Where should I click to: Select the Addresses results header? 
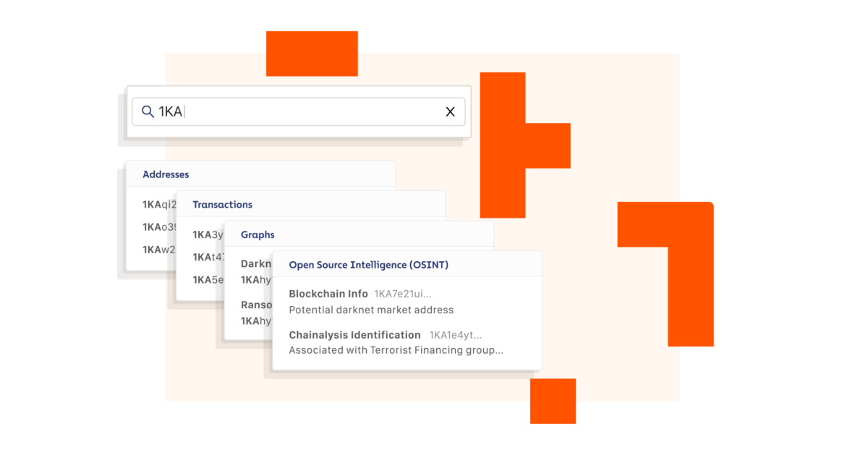(166, 174)
